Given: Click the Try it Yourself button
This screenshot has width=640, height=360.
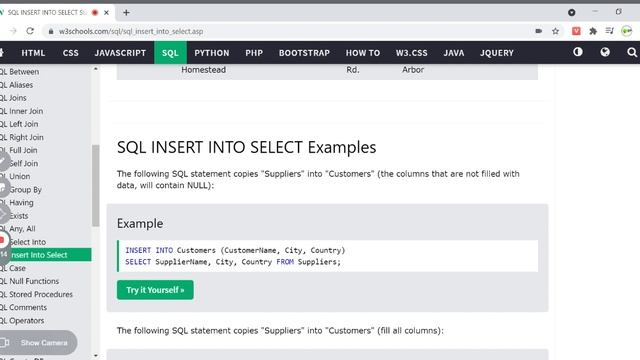Looking at the screenshot, I should [x=155, y=290].
